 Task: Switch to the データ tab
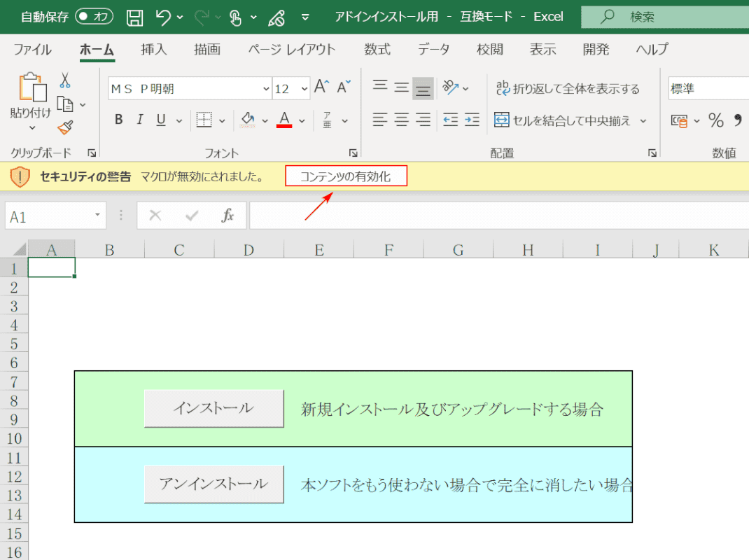coord(434,49)
